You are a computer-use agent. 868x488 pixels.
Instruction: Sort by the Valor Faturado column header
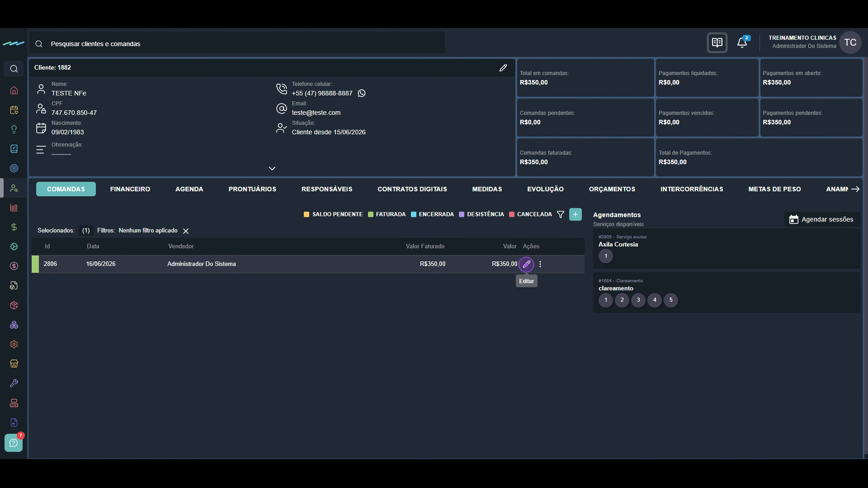pyautogui.click(x=425, y=247)
